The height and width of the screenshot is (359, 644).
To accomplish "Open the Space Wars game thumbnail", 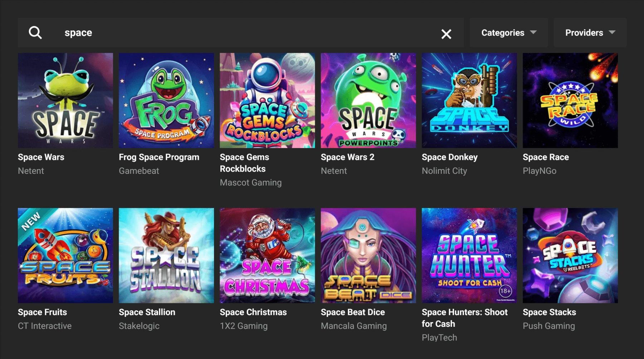I will tap(65, 100).
